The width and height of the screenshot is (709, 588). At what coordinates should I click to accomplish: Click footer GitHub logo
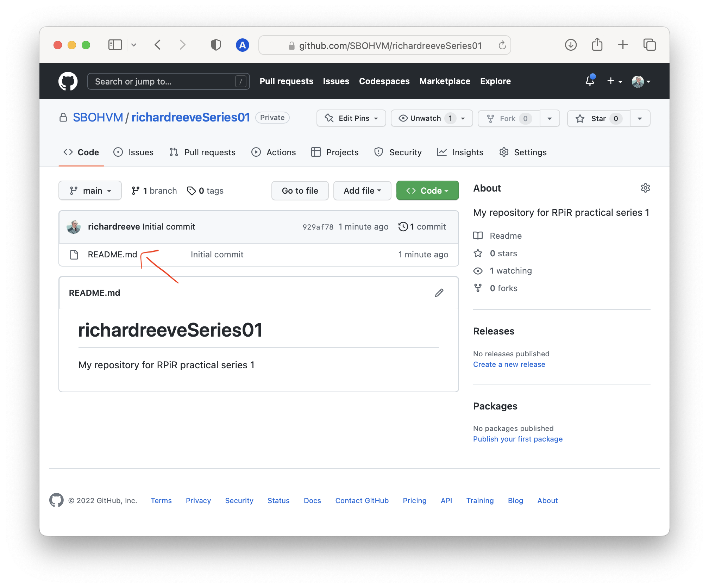click(56, 500)
